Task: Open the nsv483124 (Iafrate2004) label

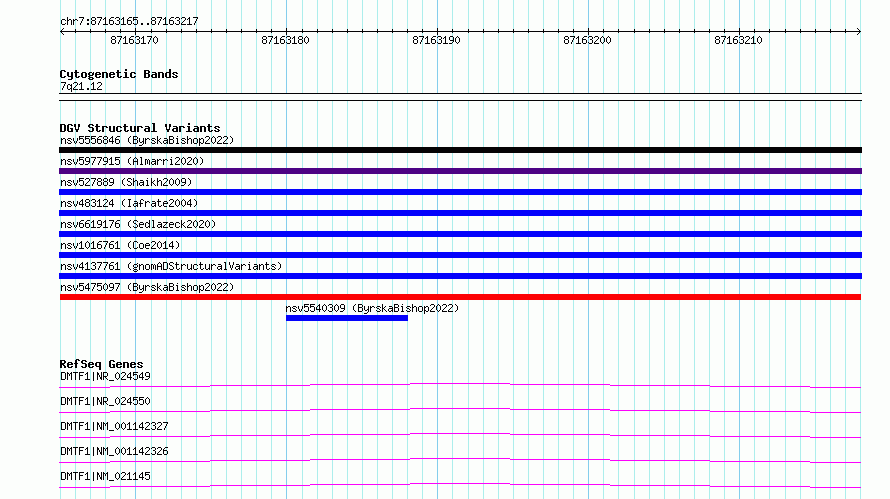Action: [x=129, y=203]
